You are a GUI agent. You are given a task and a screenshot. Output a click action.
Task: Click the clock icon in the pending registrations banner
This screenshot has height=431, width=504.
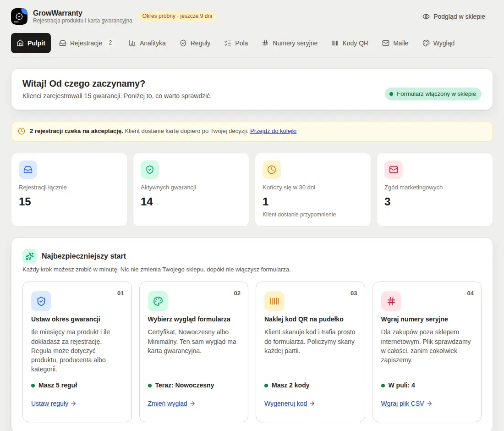(x=22, y=131)
